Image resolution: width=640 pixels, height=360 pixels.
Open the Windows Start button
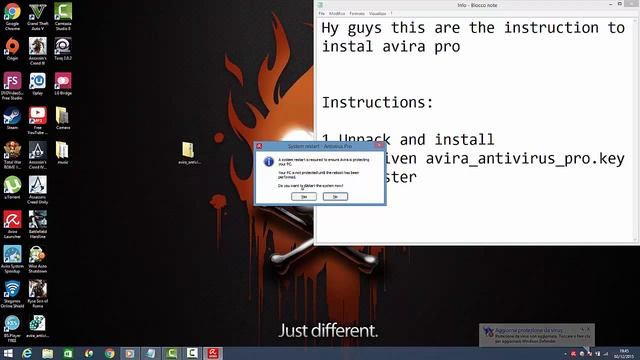[8, 353]
